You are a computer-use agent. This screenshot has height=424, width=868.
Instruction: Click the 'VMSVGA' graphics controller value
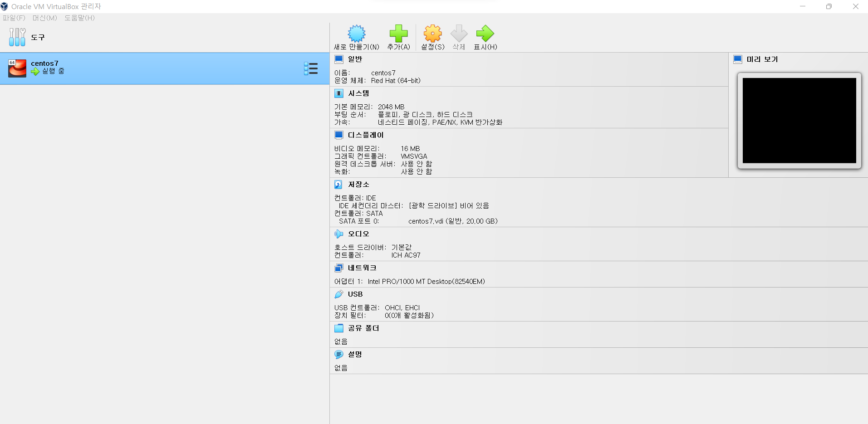[x=414, y=156]
